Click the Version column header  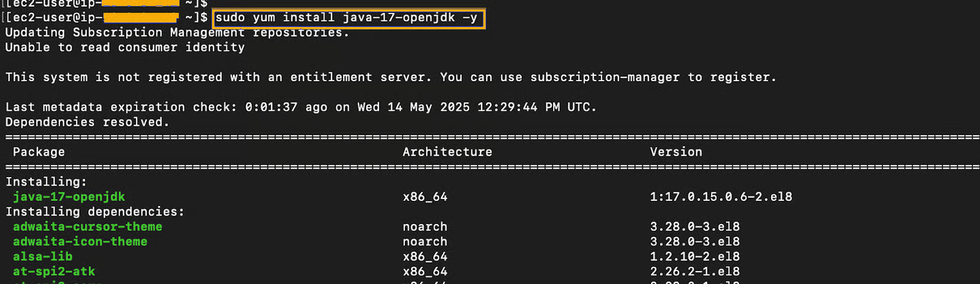pos(676,152)
